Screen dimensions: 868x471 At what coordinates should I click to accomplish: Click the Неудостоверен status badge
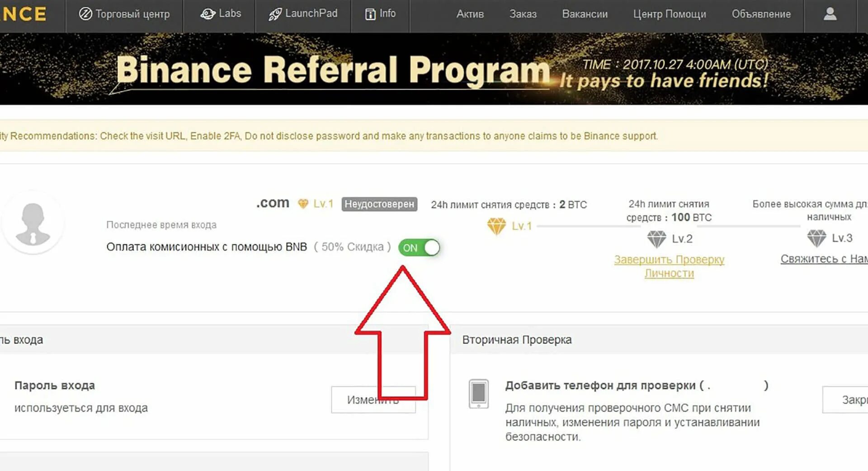(379, 204)
